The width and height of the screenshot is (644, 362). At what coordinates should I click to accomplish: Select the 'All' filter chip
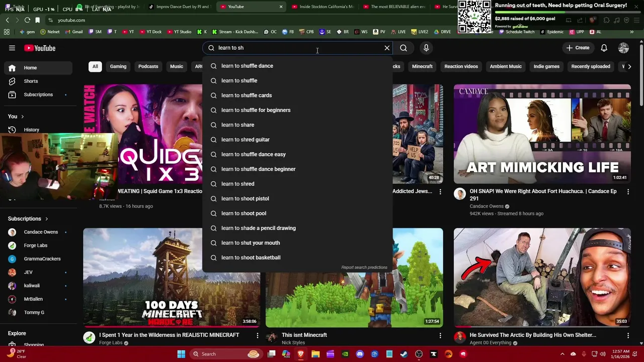click(95, 66)
